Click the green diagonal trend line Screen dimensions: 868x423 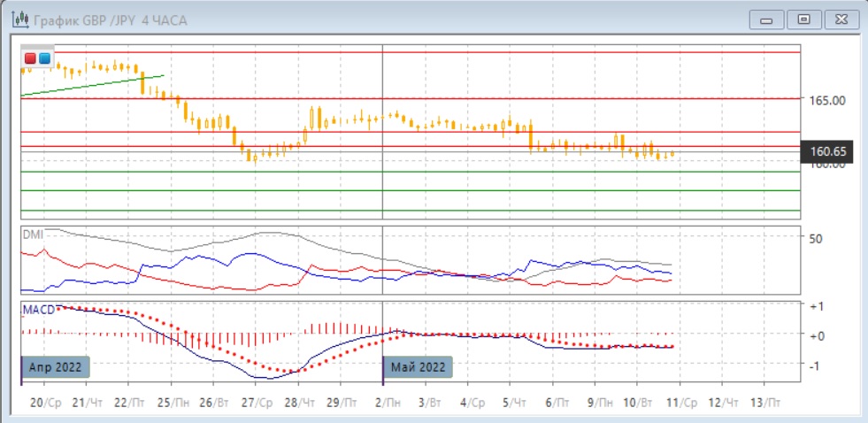pyautogui.click(x=88, y=85)
